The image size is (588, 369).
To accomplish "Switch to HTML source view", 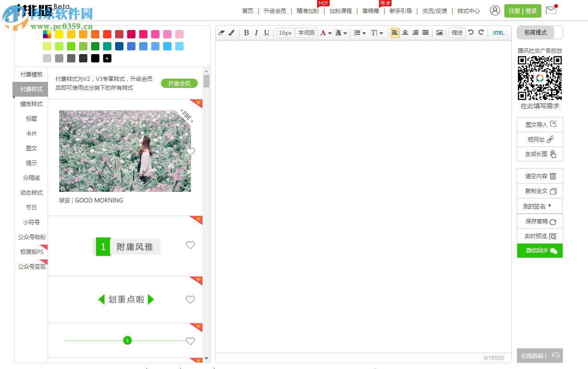I will (x=498, y=33).
